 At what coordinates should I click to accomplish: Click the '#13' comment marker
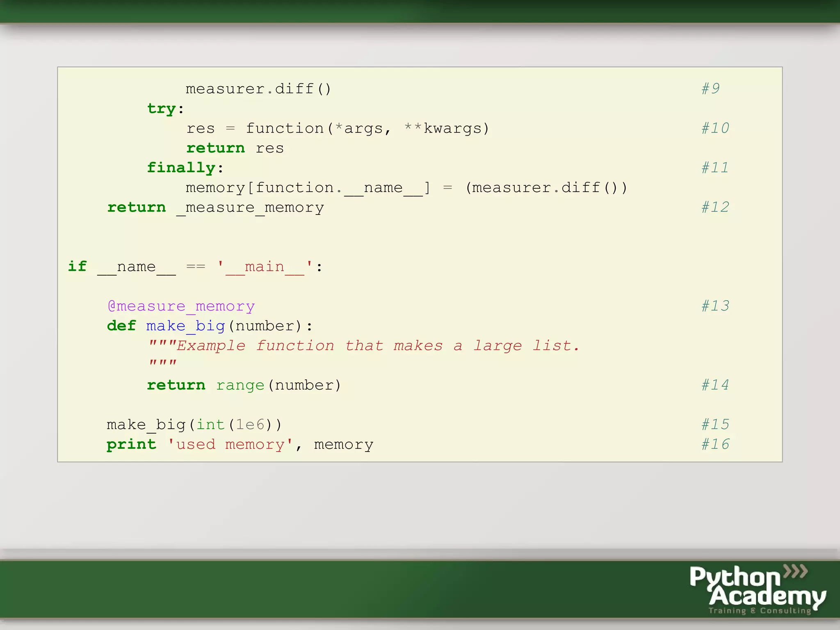[x=715, y=306]
